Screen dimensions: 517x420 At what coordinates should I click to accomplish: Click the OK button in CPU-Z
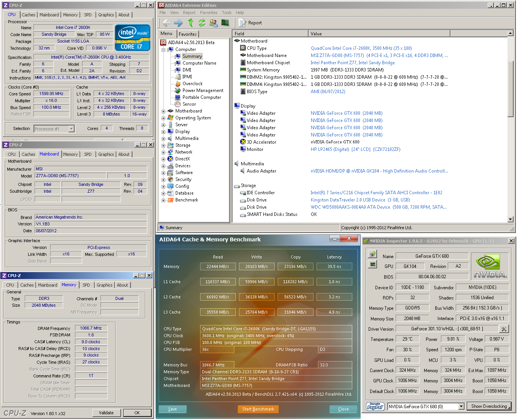click(137, 413)
